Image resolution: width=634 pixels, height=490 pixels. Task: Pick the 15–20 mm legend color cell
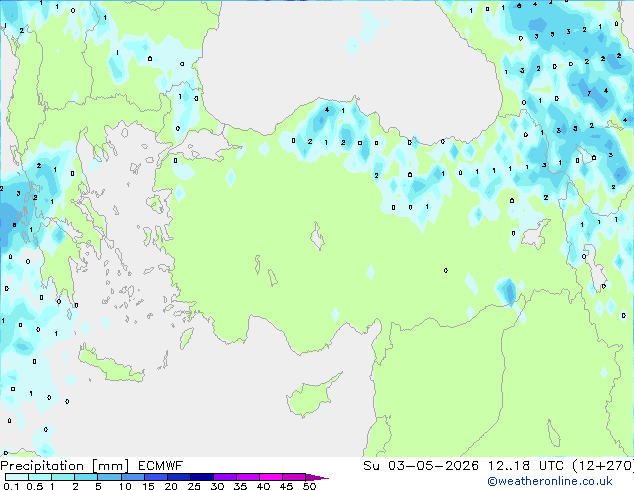point(155,477)
